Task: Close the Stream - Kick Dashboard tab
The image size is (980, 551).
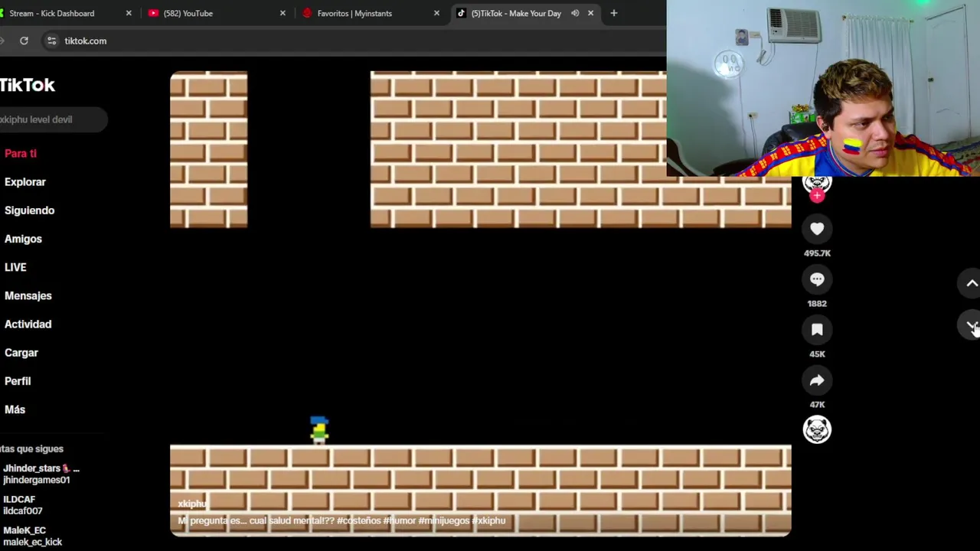Action: [x=129, y=13]
